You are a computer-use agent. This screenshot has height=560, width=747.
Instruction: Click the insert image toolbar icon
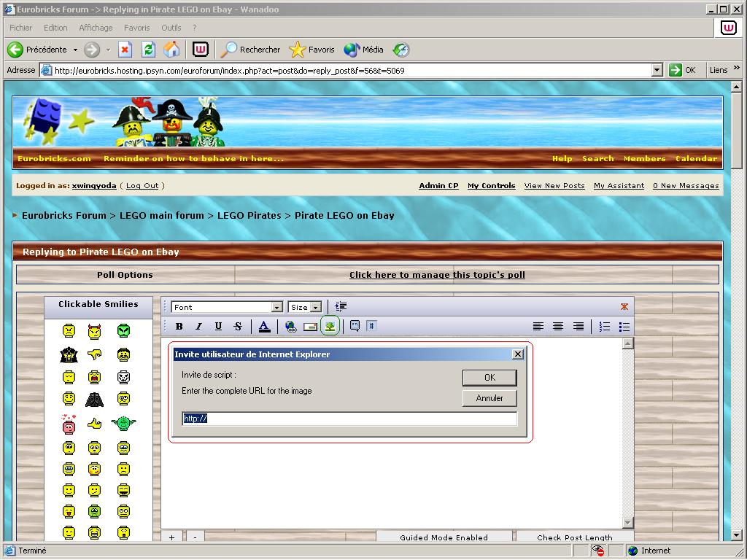pyautogui.click(x=330, y=327)
